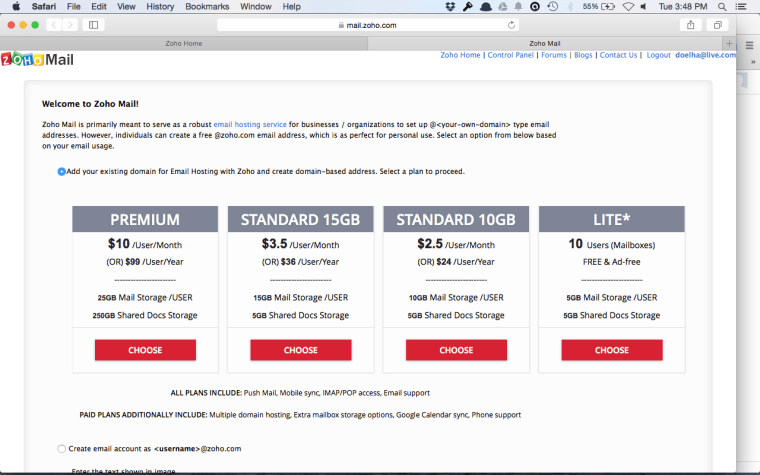Choose the Lite plan

pos(612,350)
